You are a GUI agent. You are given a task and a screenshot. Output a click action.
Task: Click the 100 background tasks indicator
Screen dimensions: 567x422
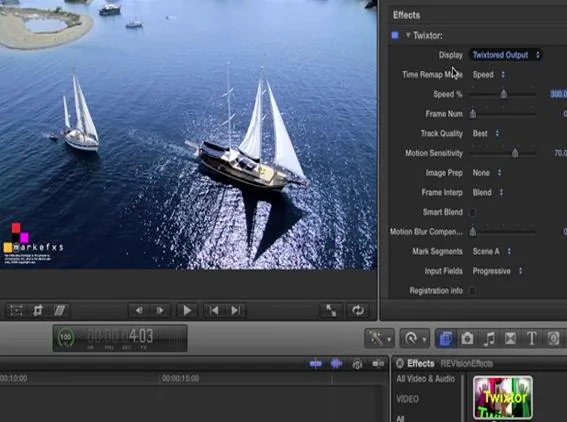[x=66, y=337]
